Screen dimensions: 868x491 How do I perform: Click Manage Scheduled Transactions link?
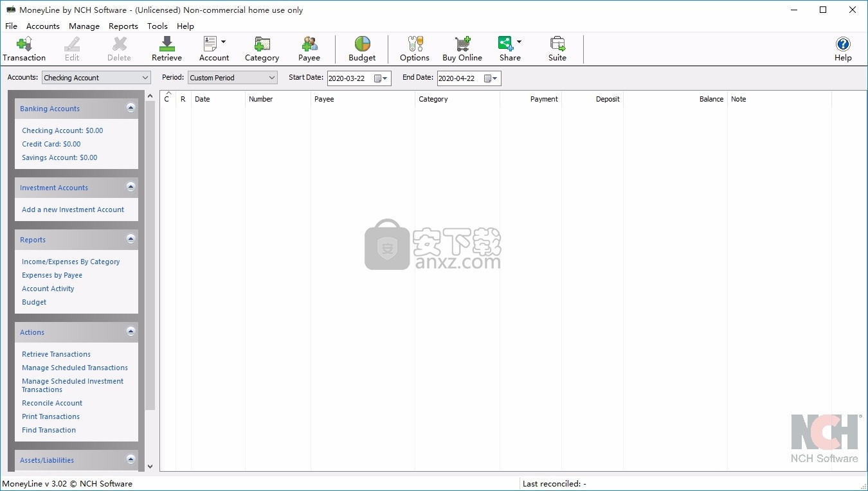pos(75,368)
